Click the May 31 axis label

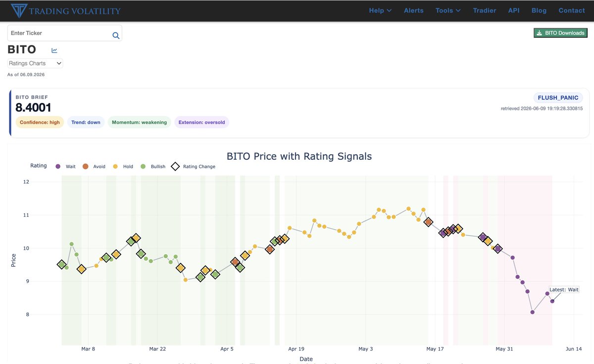point(504,349)
